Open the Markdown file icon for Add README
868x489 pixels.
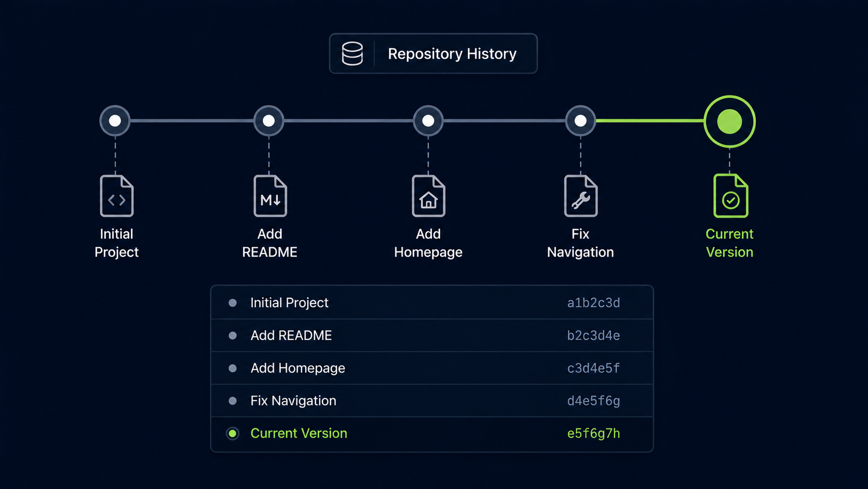click(270, 196)
